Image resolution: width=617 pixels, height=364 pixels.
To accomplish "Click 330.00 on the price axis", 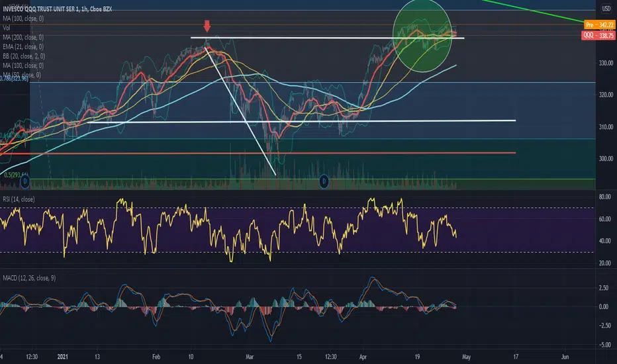I will pyautogui.click(x=606, y=63).
